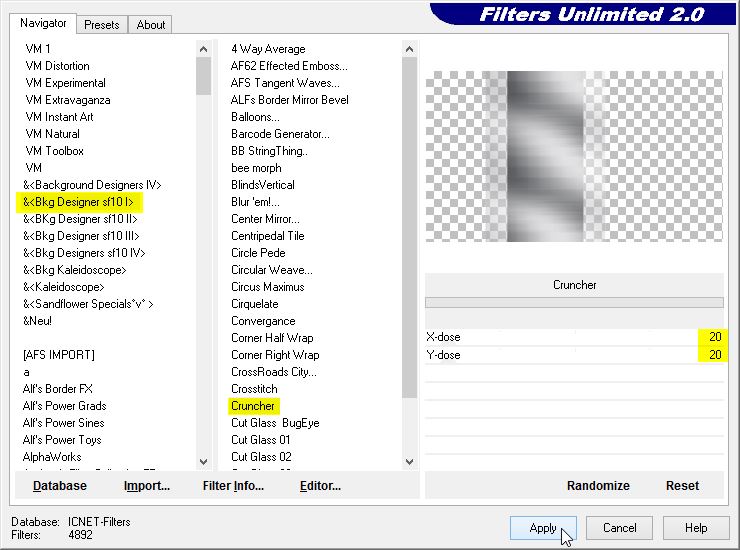This screenshot has width=740, height=550.
Task: Choose Centripedal Tile filter
Action: pyautogui.click(x=268, y=236)
